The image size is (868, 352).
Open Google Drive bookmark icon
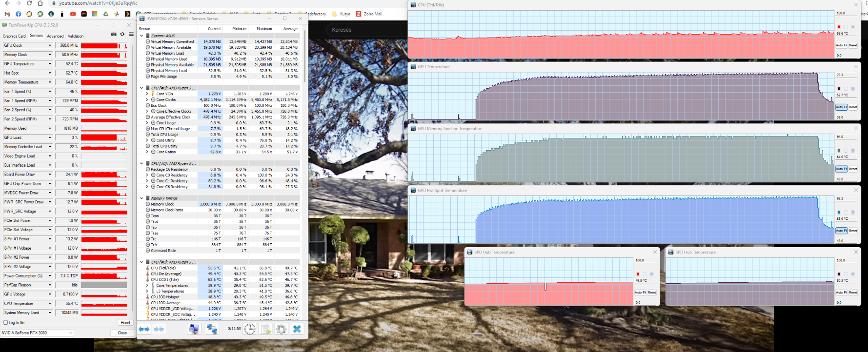(105, 14)
